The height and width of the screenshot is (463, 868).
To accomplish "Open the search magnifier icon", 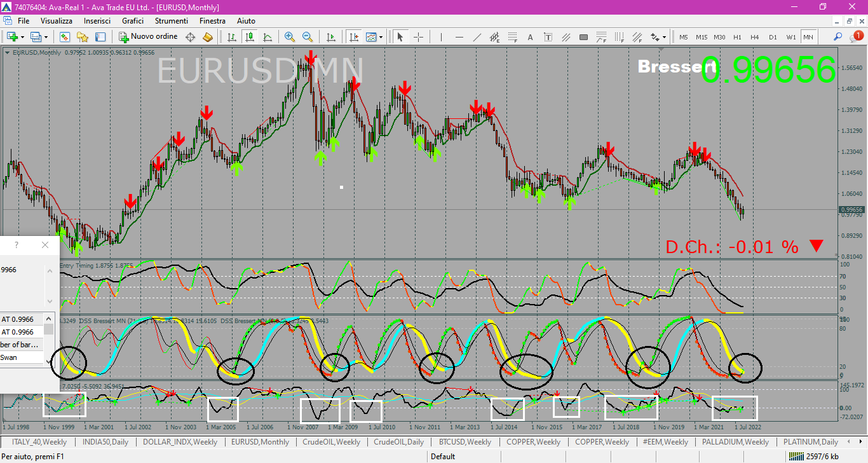I will click(838, 37).
